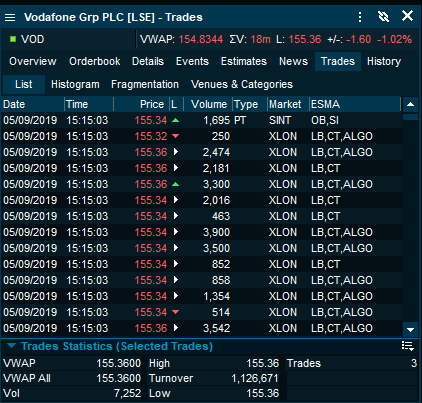Click the window title Vodafone Grp PLC

pyautogui.click(x=74, y=17)
